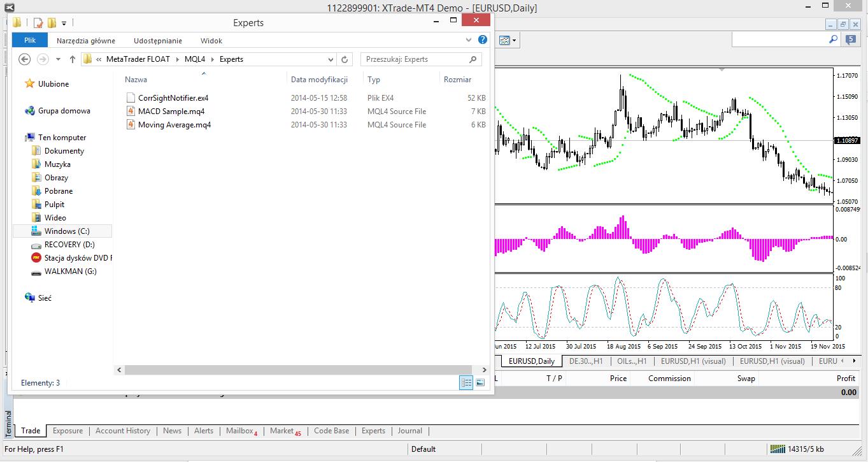The width and height of the screenshot is (868, 462).
Task: Click the MQL5 community notifications icon
Action: click(x=851, y=40)
